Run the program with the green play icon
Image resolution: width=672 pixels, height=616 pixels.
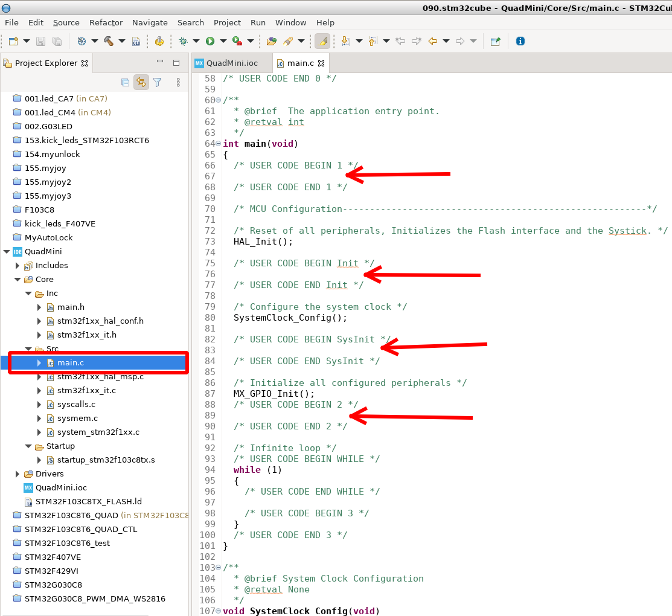pyautogui.click(x=210, y=41)
